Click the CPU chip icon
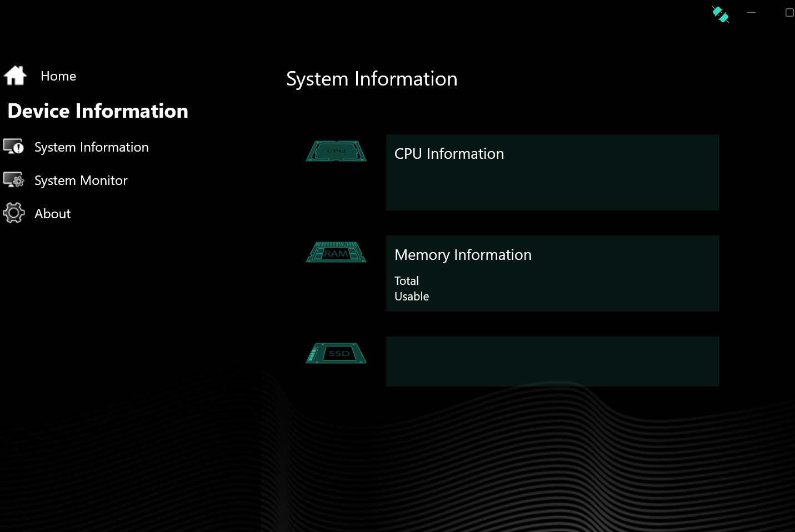 [x=336, y=150]
